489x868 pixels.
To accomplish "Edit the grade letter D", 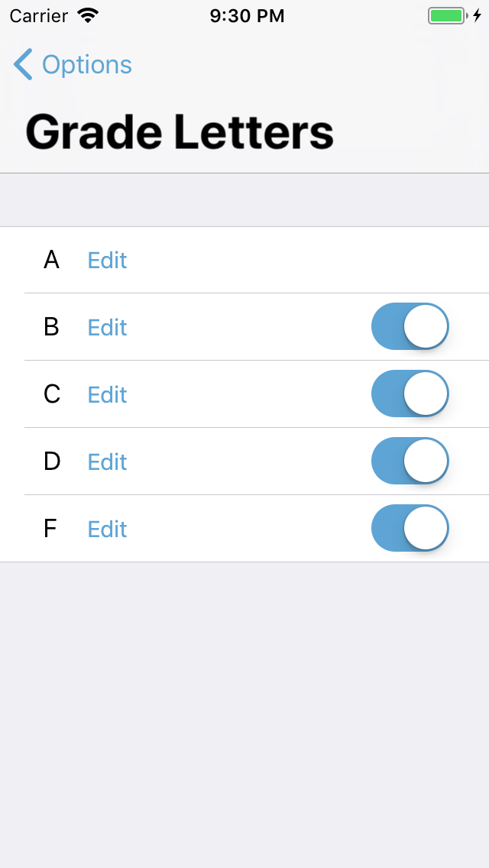I will coord(106,462).
